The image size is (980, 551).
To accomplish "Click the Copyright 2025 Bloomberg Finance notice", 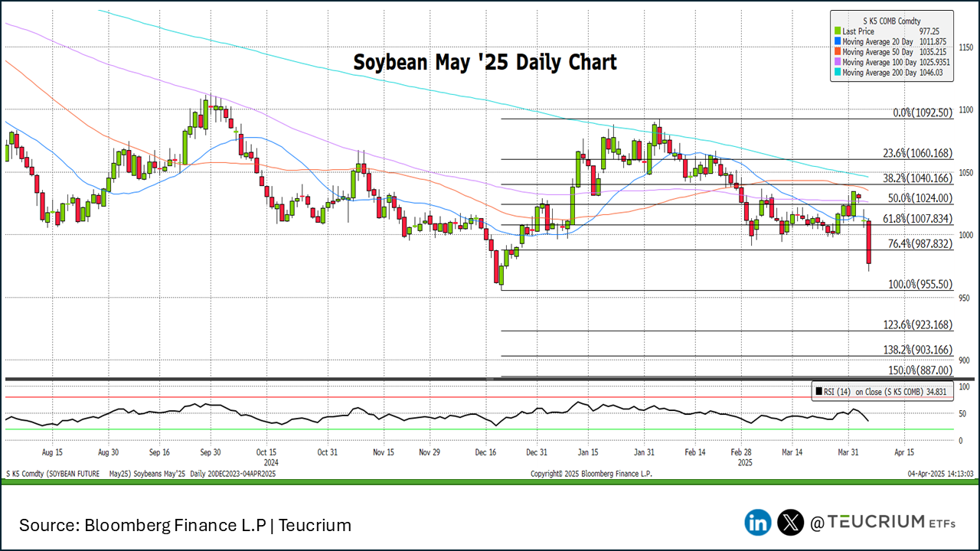I will (x=592, y=474).
